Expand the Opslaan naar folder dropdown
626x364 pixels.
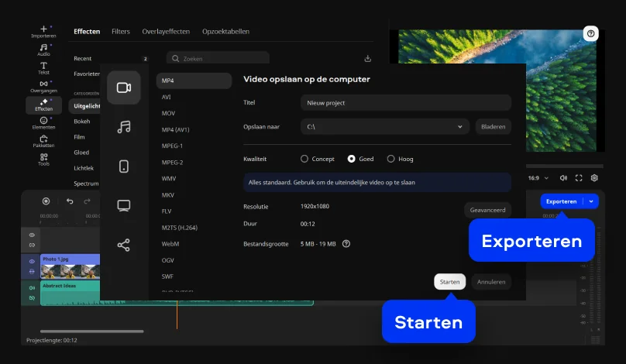[459, 126]
